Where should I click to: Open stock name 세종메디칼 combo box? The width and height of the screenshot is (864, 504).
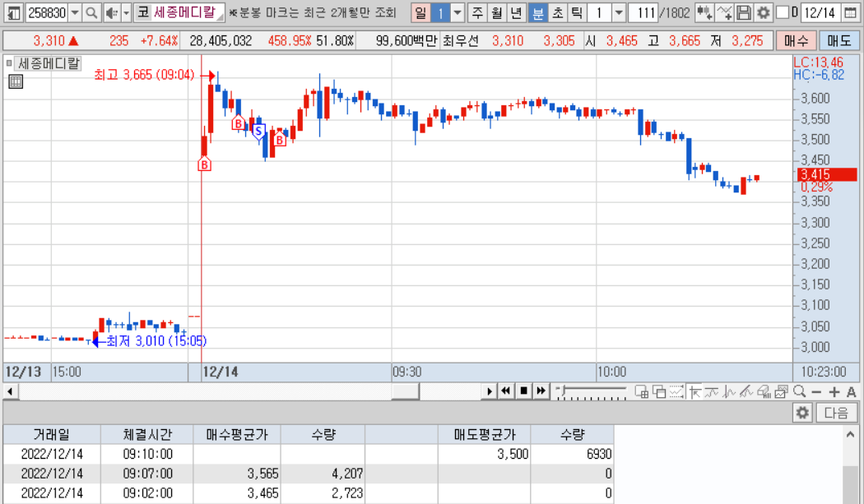(x=179, y=12)
